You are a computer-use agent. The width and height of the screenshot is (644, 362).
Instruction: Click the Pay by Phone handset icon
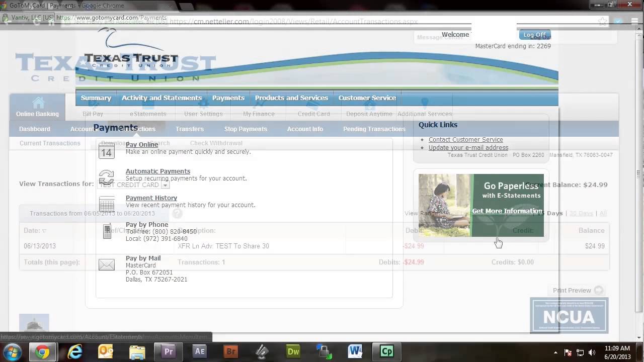click(x=107, y=231)
